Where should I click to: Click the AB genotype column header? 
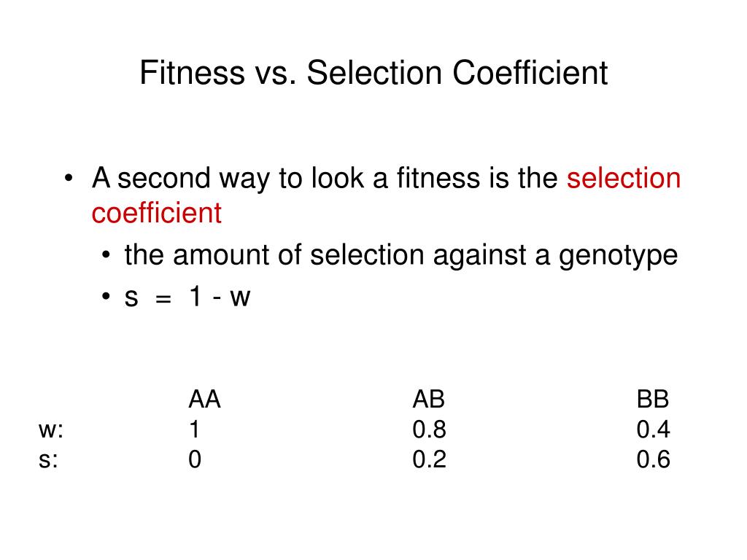point(428,399)
